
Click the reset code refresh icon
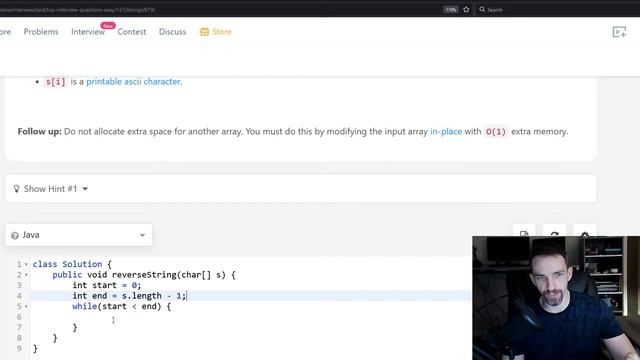click(x=554, y=234)
